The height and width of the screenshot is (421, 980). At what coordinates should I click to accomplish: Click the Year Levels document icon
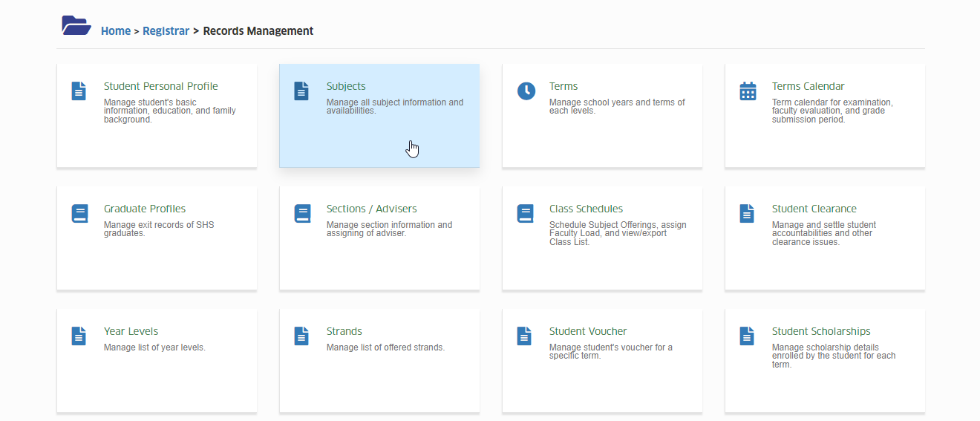click(79, 336)
